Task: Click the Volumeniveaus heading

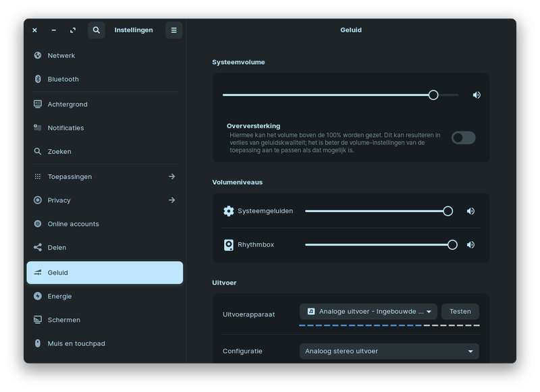Action: tap(238, 182)
